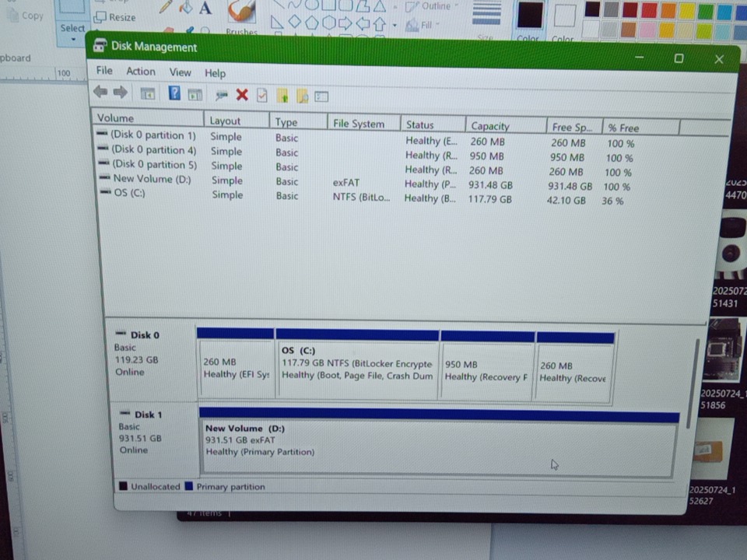Click the Copy button in Paint

pos(26,16)
